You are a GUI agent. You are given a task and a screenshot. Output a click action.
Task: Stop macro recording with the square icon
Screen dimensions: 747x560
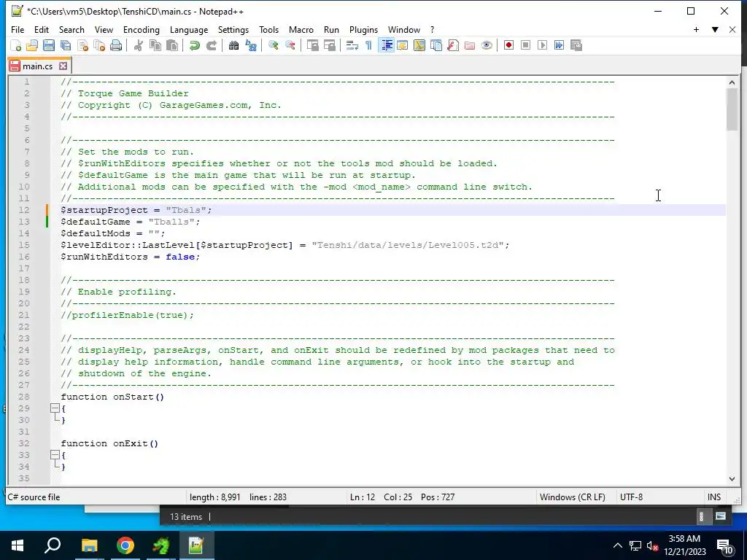525,45
